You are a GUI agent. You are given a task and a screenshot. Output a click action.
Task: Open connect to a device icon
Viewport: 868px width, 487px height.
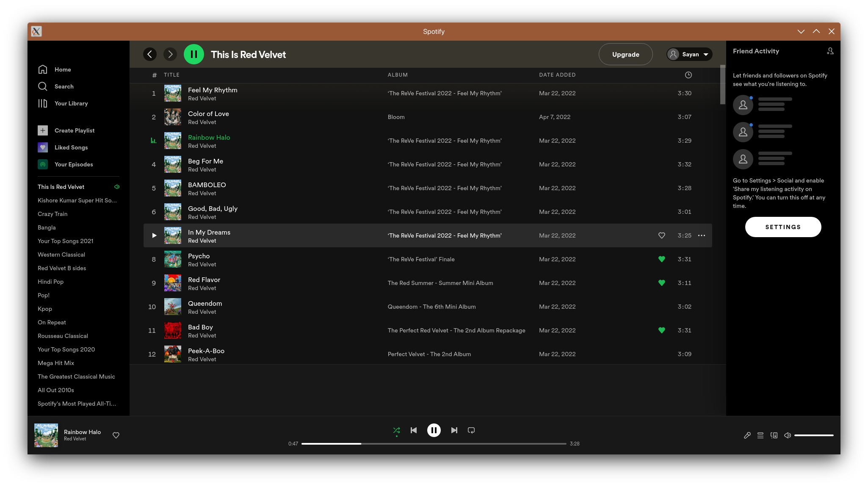774,435
